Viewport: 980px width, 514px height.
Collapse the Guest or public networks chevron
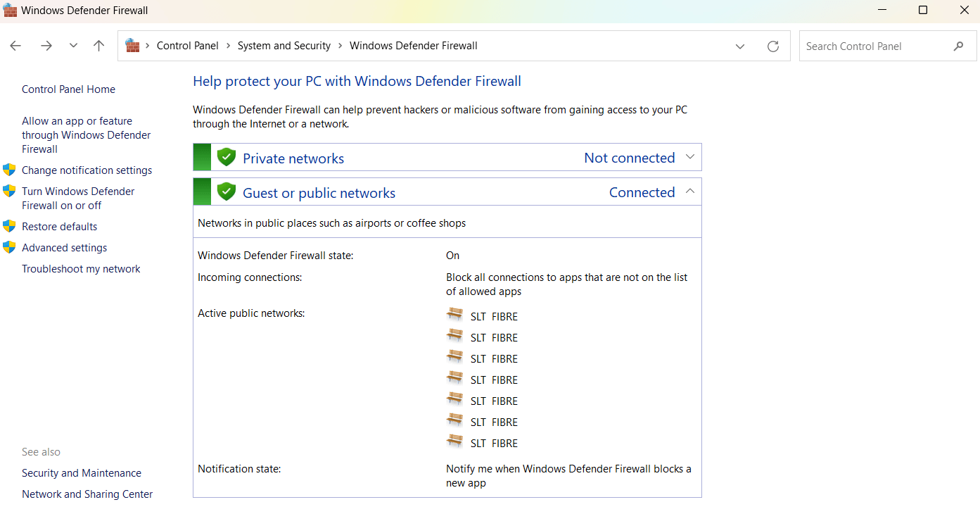(x=689, y=192)
